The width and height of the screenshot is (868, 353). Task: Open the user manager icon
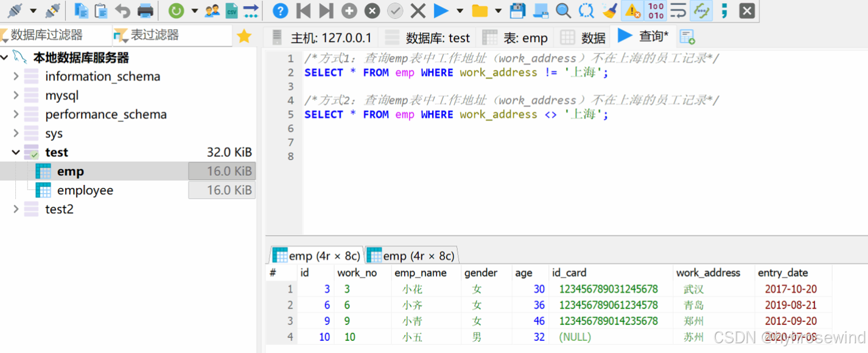pyautogui.click(x=212, y=10)
